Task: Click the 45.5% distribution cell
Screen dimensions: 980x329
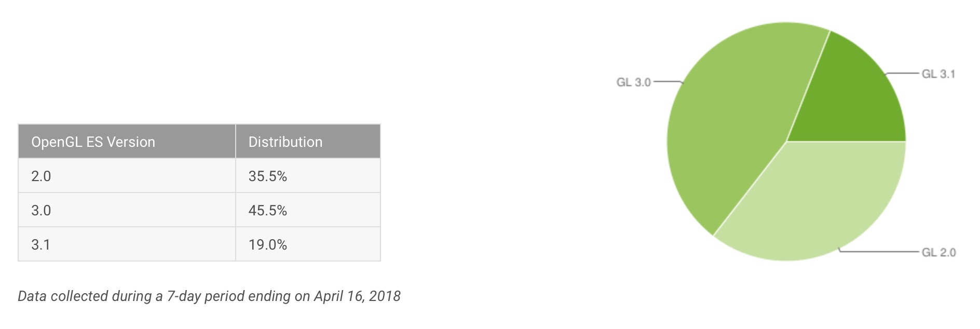Action: [308, 210]
